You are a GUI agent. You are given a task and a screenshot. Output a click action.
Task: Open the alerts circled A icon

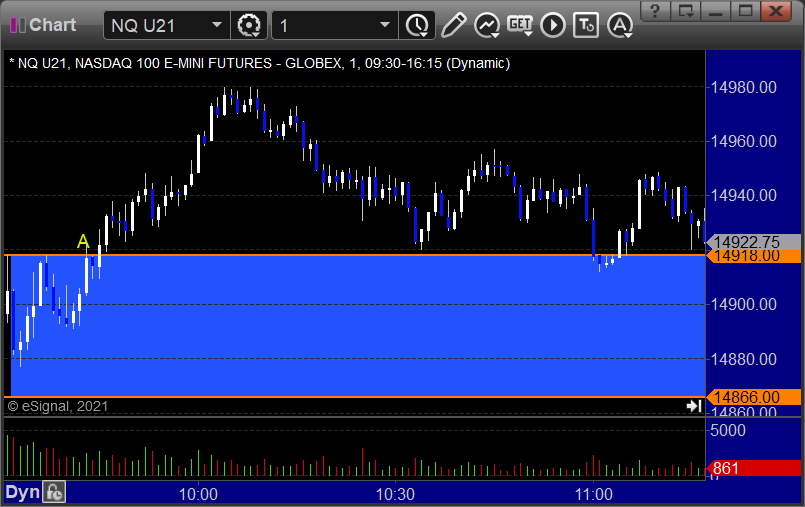620,25
